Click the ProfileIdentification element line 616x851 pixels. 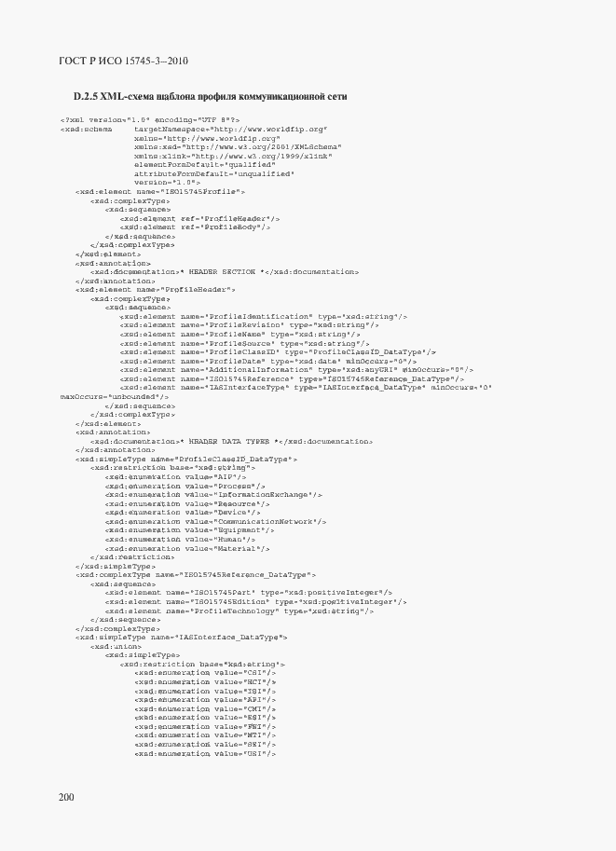pyautogui.click(x=264, y=316)
